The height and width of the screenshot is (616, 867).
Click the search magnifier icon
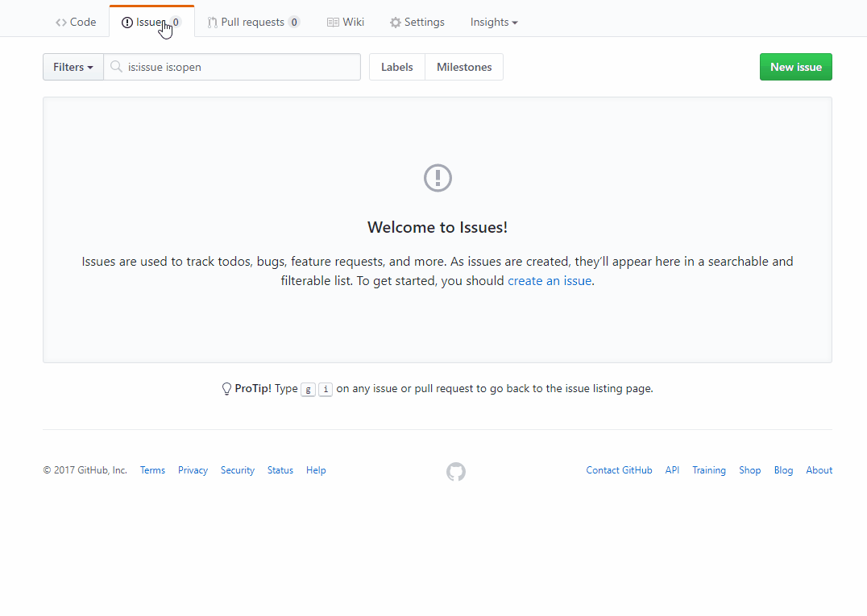pyautogui.click(x=116, y=67)
